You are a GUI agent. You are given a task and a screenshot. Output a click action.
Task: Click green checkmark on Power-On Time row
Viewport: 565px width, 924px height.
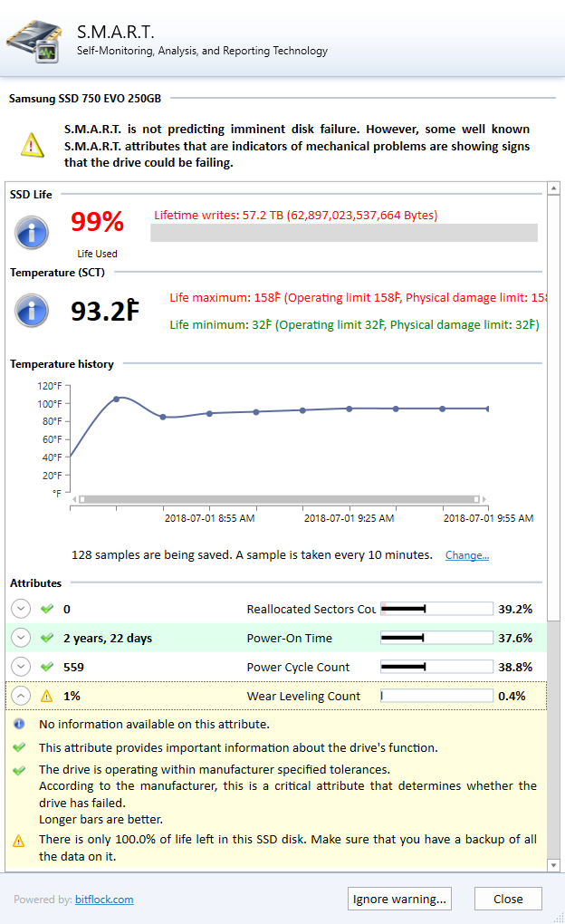click(x=47, y=638)
